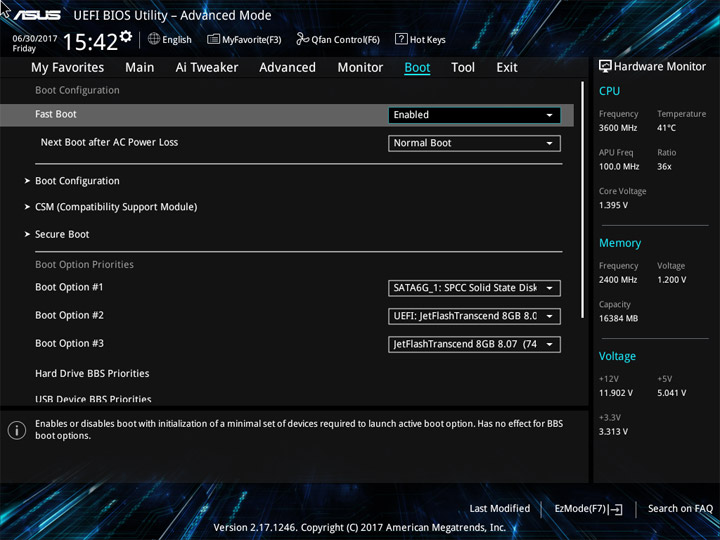Click the Qfan Control fan icon
Viewport: 720px width, 540px height.
tap(302, 39)
